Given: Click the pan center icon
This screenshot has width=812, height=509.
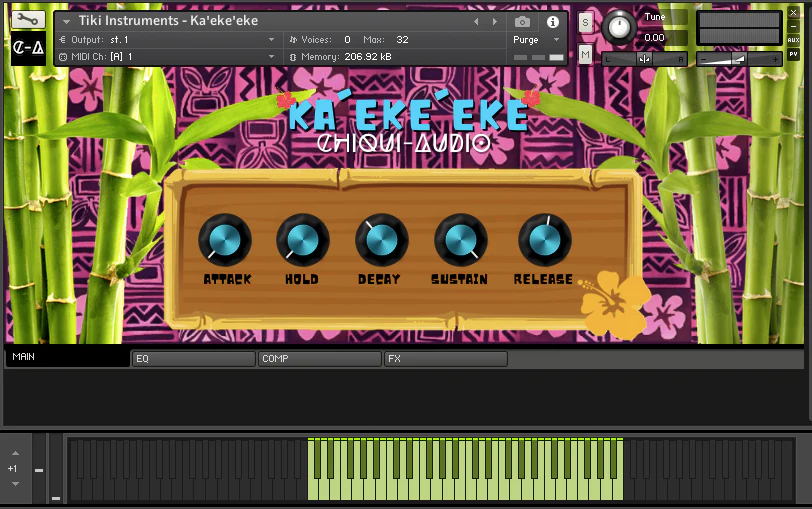Looking at the screenshot, I should 644,59.
